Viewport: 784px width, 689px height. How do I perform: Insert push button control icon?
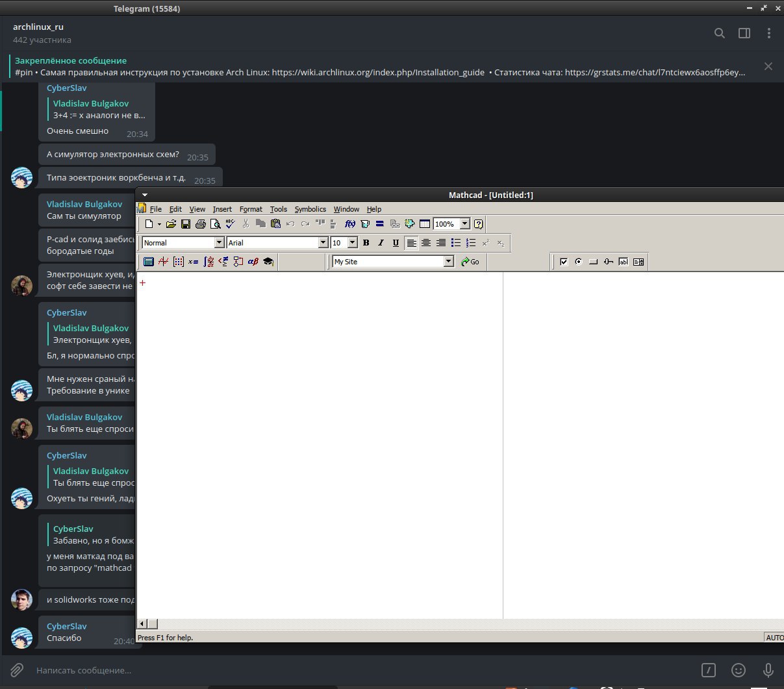pos(594,262)
